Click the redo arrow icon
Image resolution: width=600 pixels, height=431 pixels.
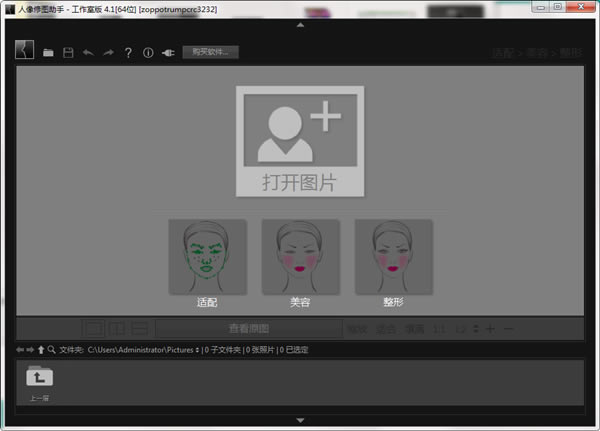tap(108, 52)
